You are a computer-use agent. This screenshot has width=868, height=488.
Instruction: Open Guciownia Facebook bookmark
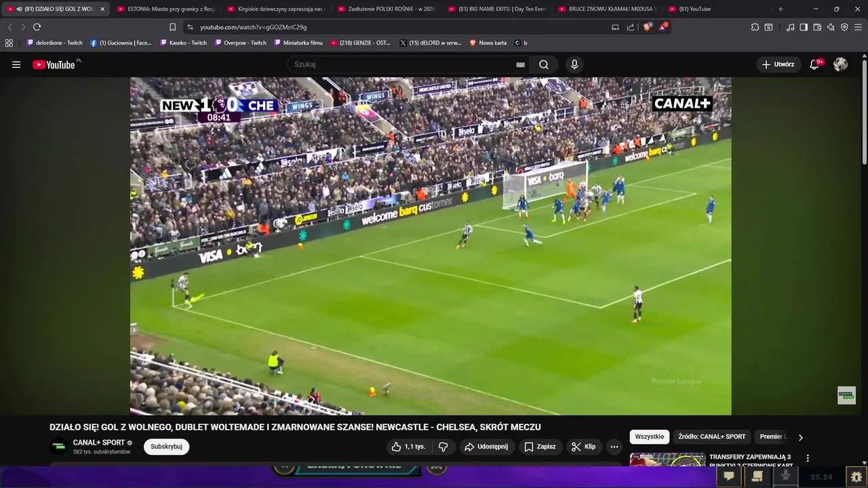click(121, 43)
